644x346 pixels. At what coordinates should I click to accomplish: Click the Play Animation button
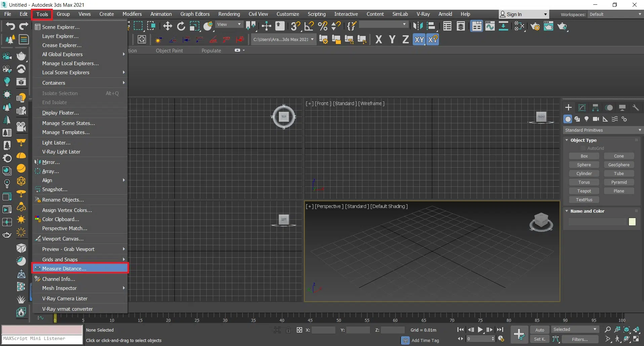point(480,330)
